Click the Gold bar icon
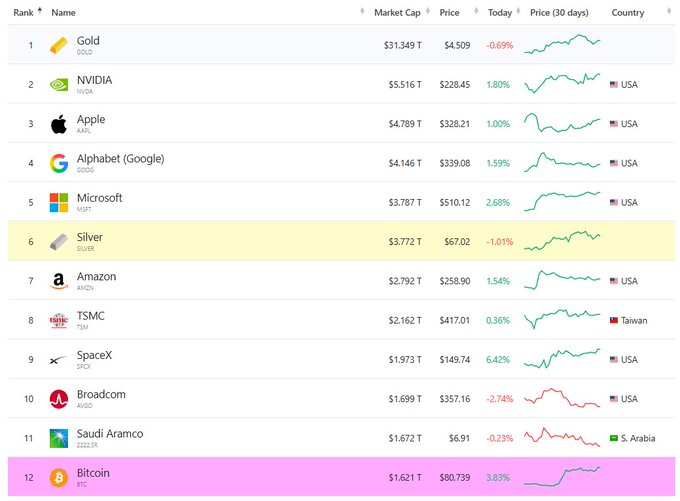680x501 pixels. [x=59, y=45]
